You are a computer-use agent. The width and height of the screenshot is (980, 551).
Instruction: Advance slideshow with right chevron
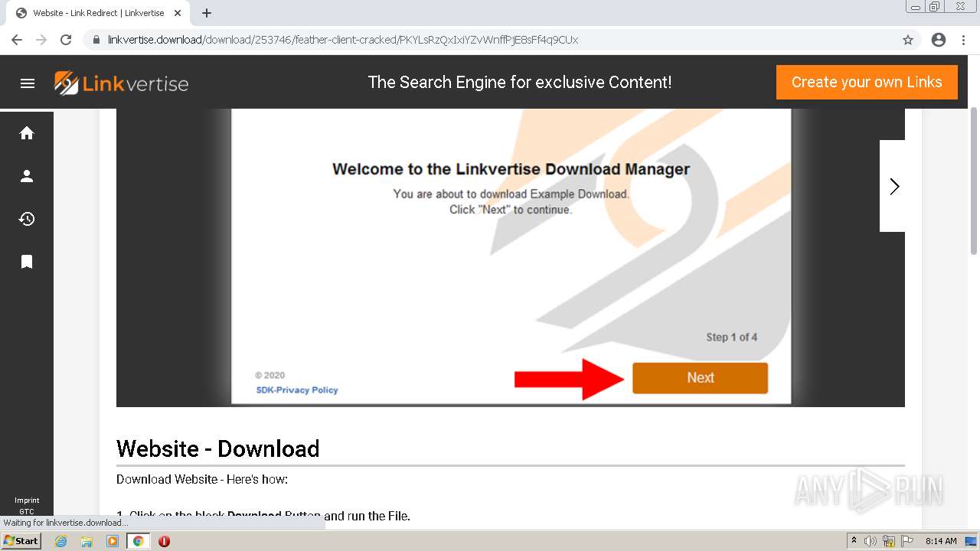pyautogui.click(x=893, y=186)
